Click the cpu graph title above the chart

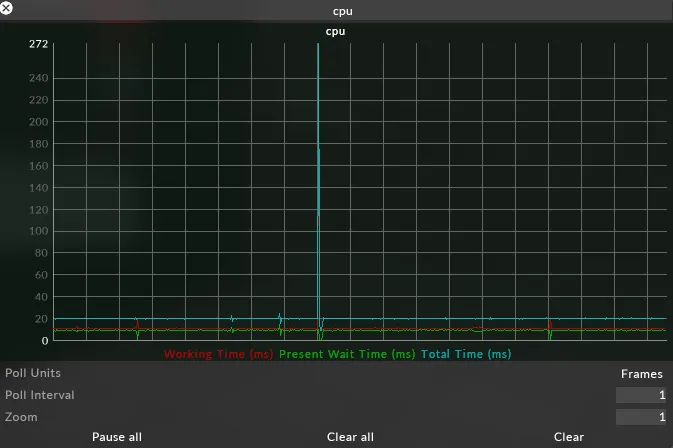coord(336,32)
